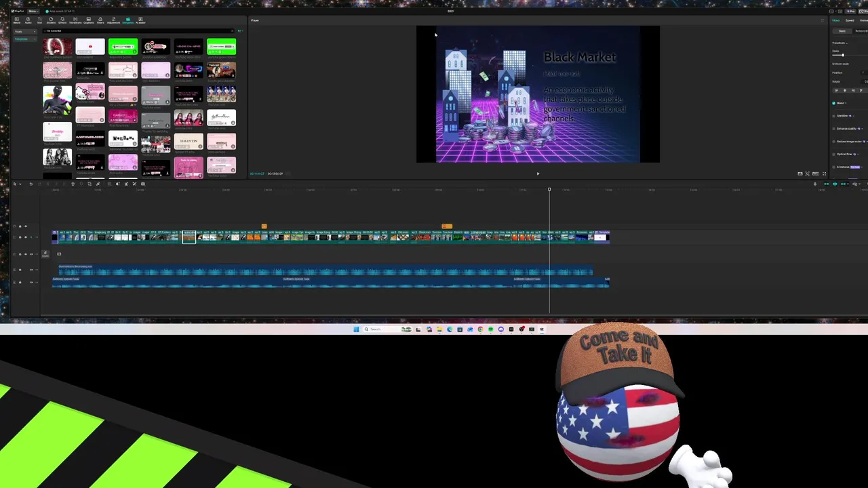Enable the AI remove checkbox

click(x=833, y=167)
